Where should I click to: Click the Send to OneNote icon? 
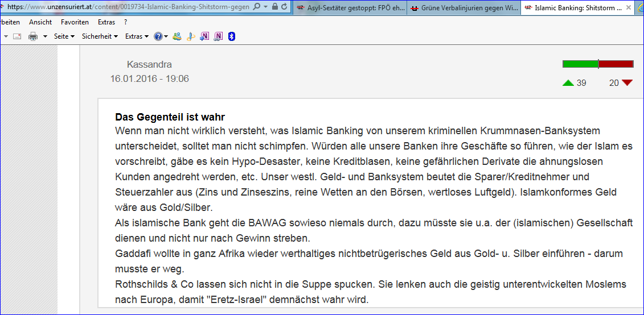(x=204, y=36)
